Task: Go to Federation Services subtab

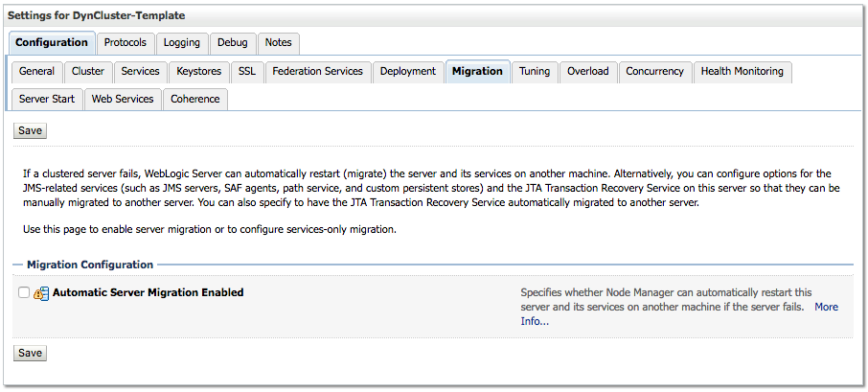Action: (317, 72)
